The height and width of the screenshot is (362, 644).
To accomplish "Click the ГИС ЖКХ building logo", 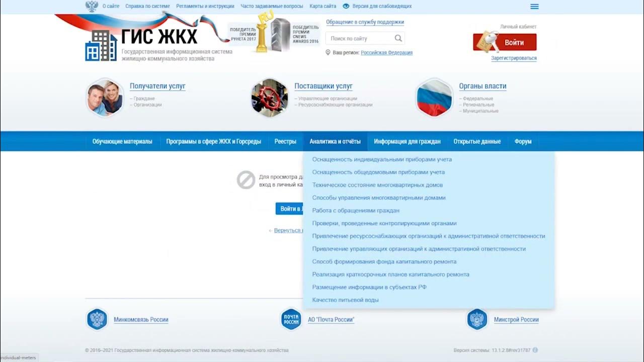I will click(x=101, y=46).
